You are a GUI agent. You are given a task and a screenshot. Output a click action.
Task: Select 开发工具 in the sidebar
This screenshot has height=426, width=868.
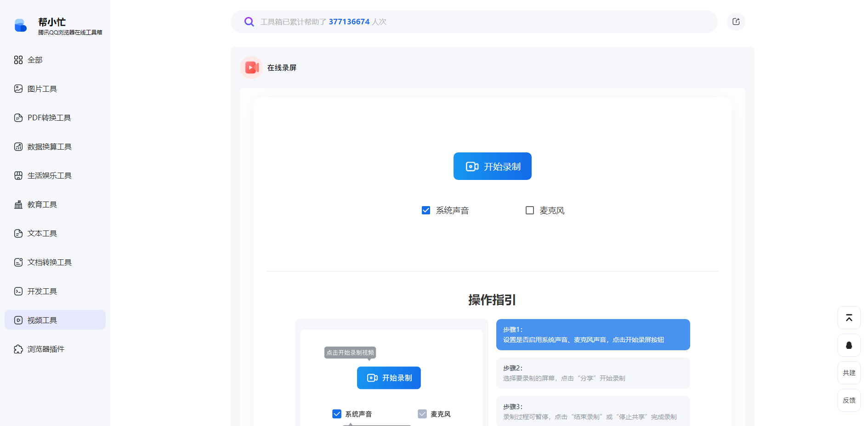pos(55,291)
